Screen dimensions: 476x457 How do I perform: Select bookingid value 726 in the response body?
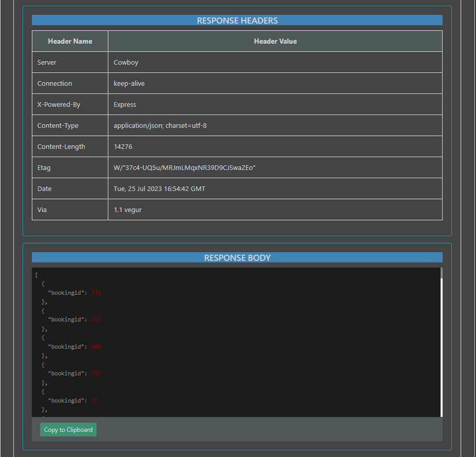coord(96,292)
